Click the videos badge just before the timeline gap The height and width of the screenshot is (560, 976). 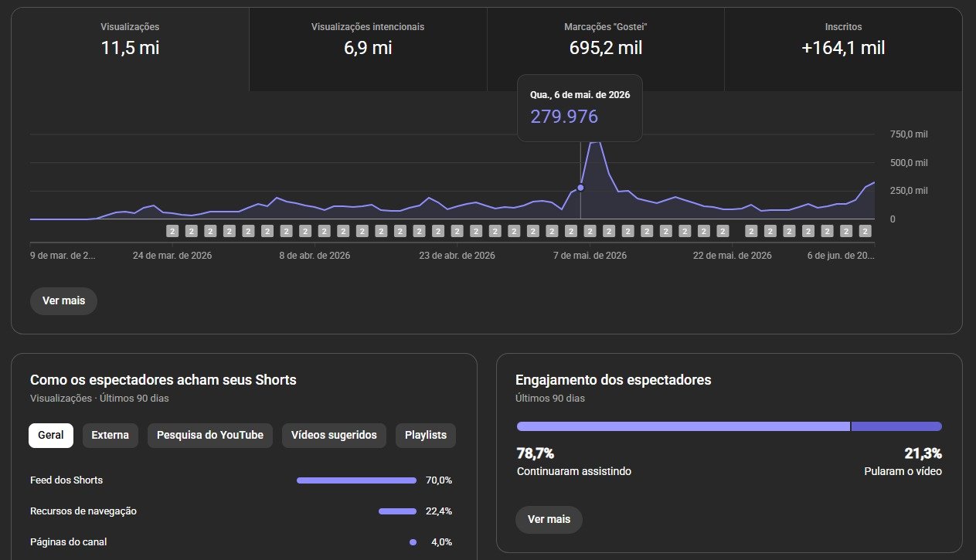pyautogui.click(x=723, y=231)
